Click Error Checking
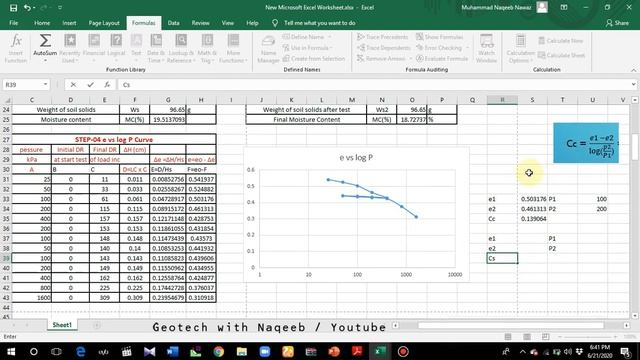 tap(439, 48)
